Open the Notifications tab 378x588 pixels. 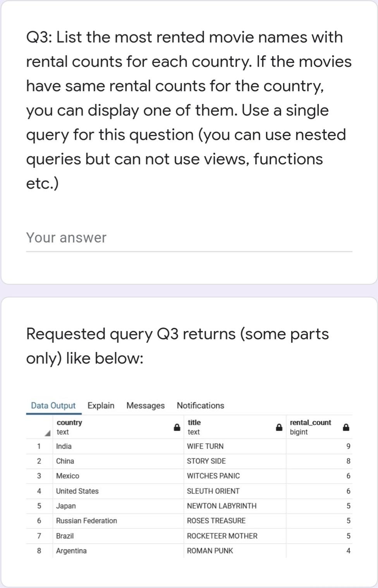coord(200,406)
